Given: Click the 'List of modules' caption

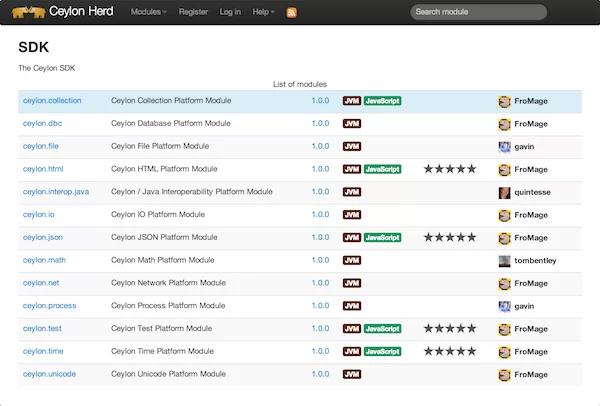Looking at the screenshot, I should click(300, 84).
